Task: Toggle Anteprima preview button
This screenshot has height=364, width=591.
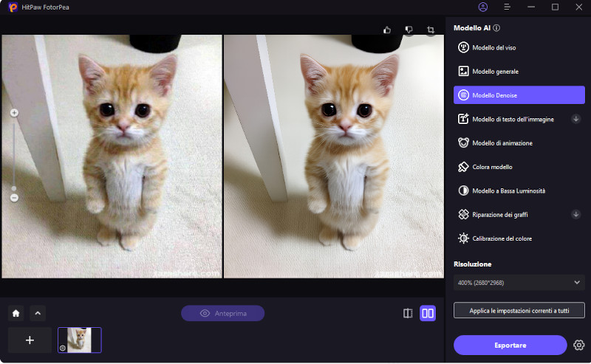Action: [x=222, y=313]
